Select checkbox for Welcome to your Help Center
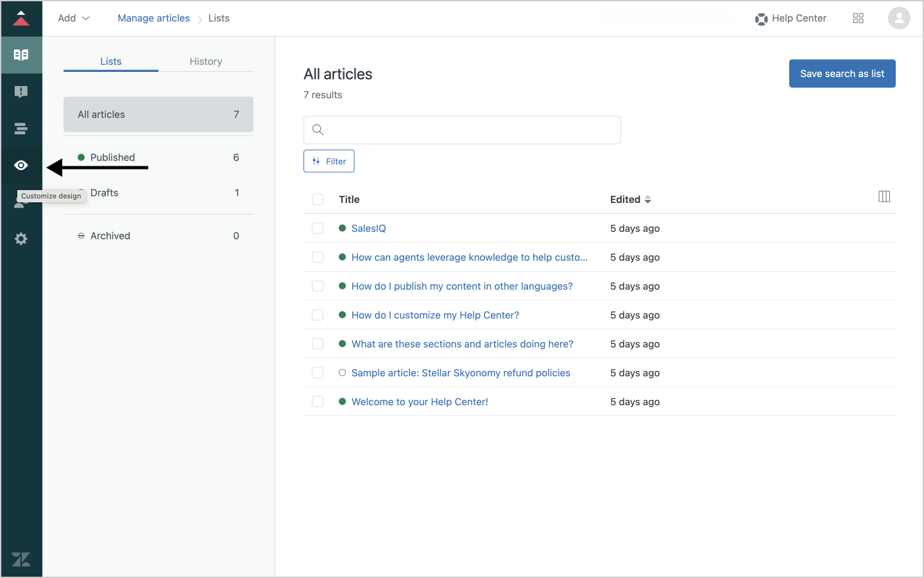 [x=318, y=402]
